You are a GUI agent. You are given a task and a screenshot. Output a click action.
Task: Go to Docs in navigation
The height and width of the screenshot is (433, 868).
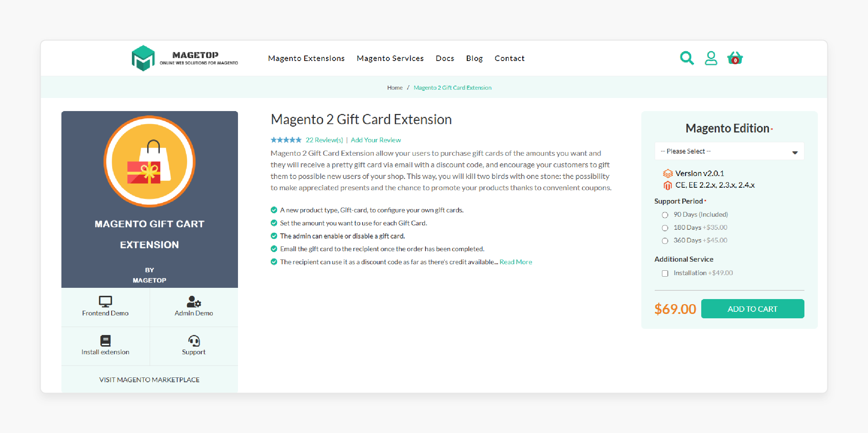point(445,58)
